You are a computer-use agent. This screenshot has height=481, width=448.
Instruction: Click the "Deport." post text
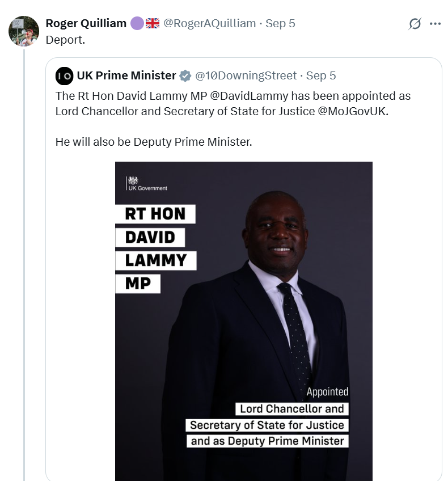point(65,40)
